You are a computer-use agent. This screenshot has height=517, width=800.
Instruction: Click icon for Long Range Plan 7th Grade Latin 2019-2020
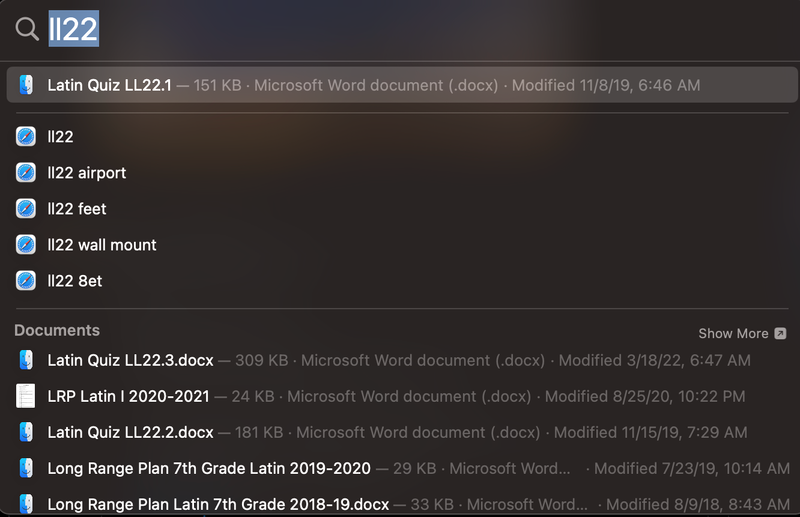click(x=27, y=468)
